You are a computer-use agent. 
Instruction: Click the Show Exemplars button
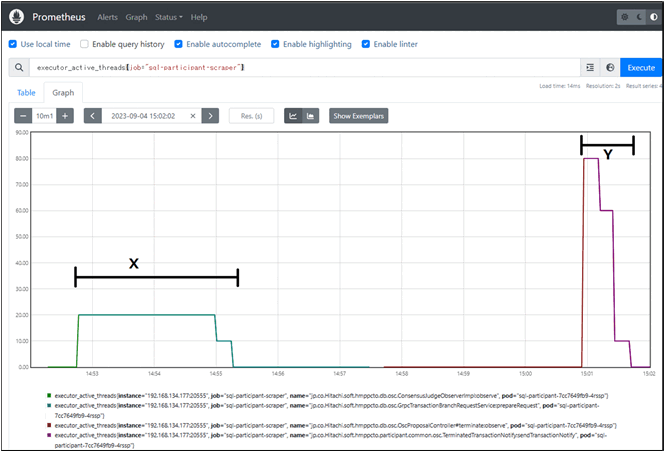pyautogui.click(x=358, y=116)
